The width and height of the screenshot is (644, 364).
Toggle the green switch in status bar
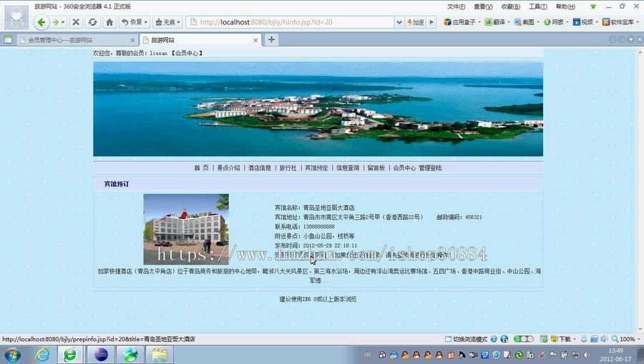coord(523,339)
